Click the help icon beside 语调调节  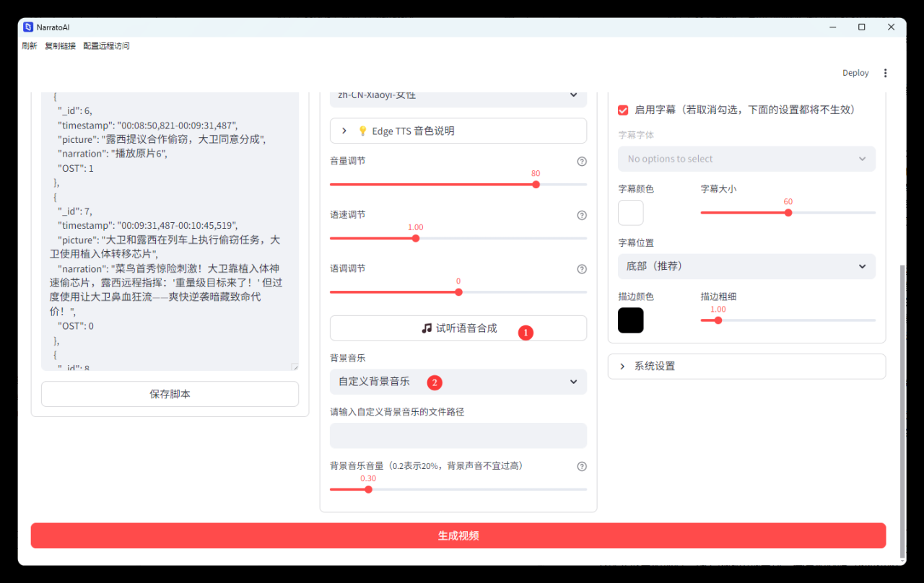582,269
